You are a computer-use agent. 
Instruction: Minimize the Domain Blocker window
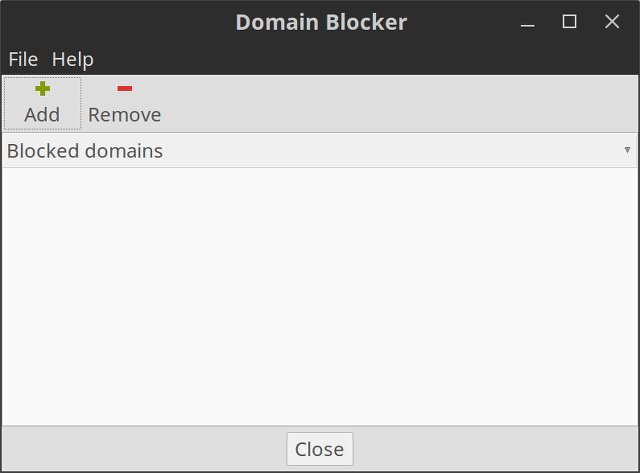coord(528,22)
